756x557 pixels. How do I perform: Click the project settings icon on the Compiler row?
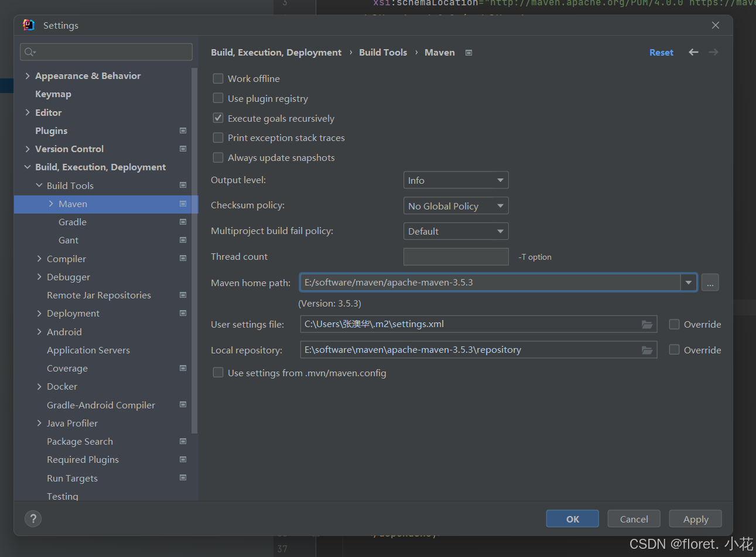point(183,258)
